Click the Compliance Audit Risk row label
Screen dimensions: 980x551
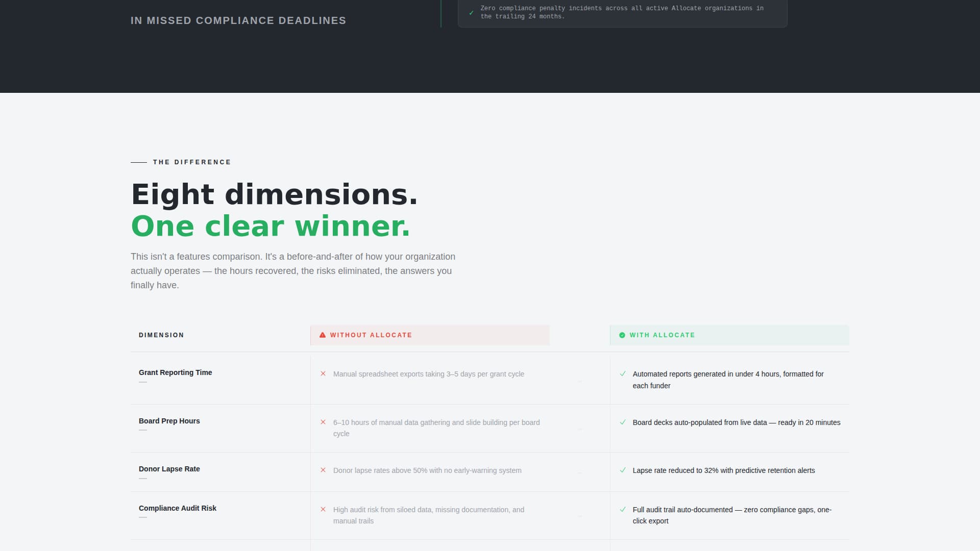177,508
